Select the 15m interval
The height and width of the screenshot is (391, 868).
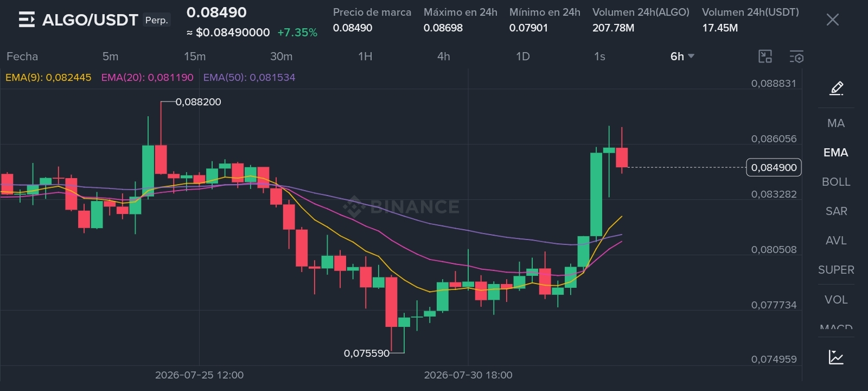pyautogui.click(x=195, y=56)
